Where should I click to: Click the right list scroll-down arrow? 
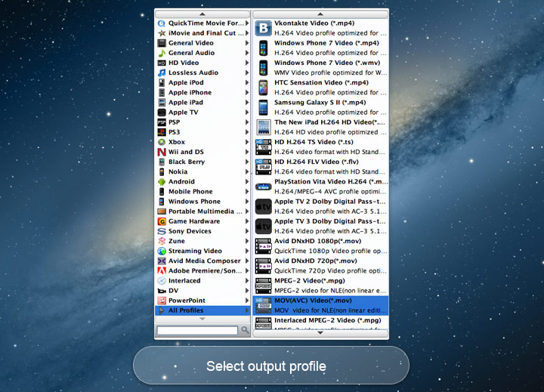tap(320, 333)
